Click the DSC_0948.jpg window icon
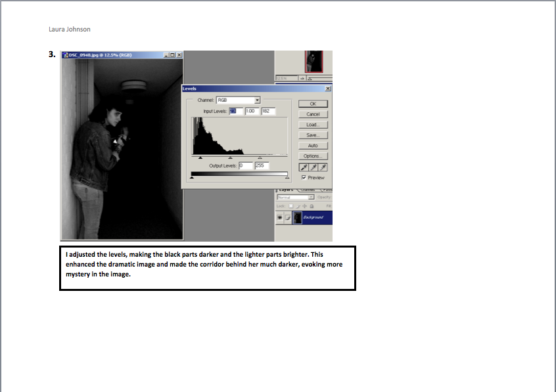This screenshot has width=556, height=392. tap(65, 55)
